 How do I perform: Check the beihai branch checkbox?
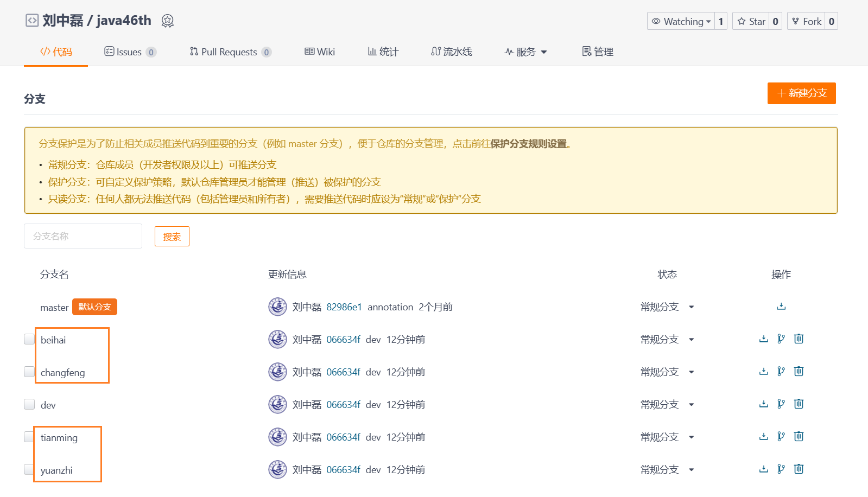[29, 339]
